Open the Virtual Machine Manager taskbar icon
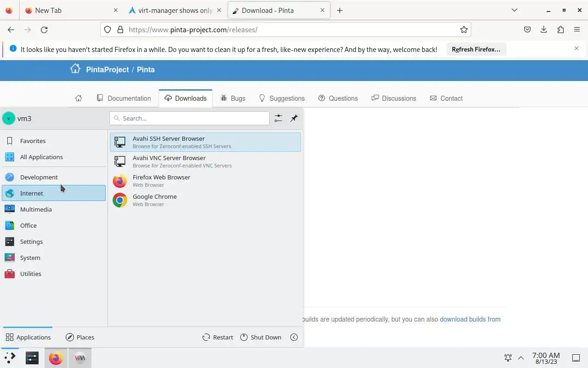Image resolution: width=588 pixels, height=368 pixels. [x=80, y=357]
